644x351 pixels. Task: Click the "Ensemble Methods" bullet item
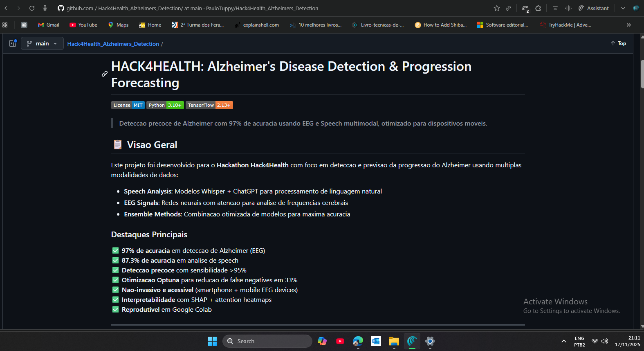tap(237, 214)
